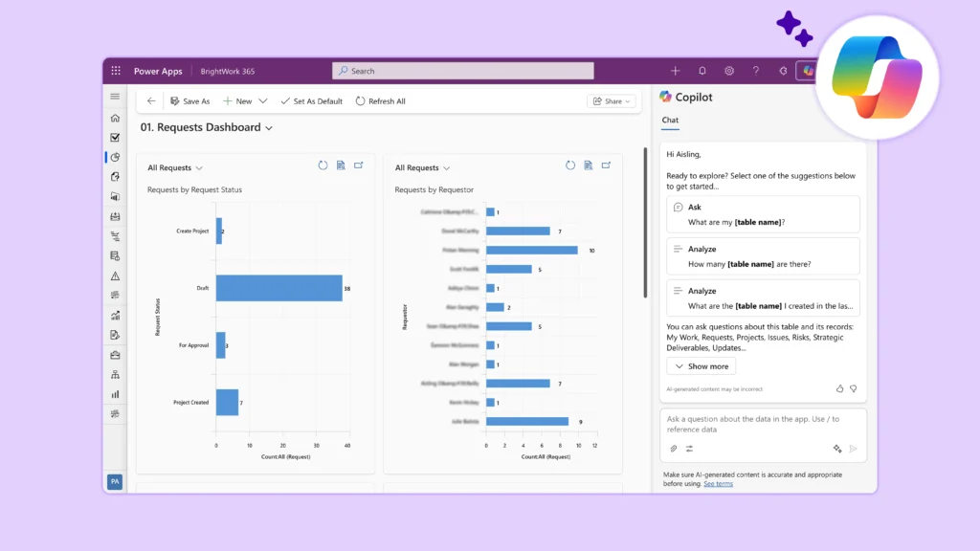Switch to the Chat tab in Copilot
Screen dimensions: 980x551
pos(670,120)
